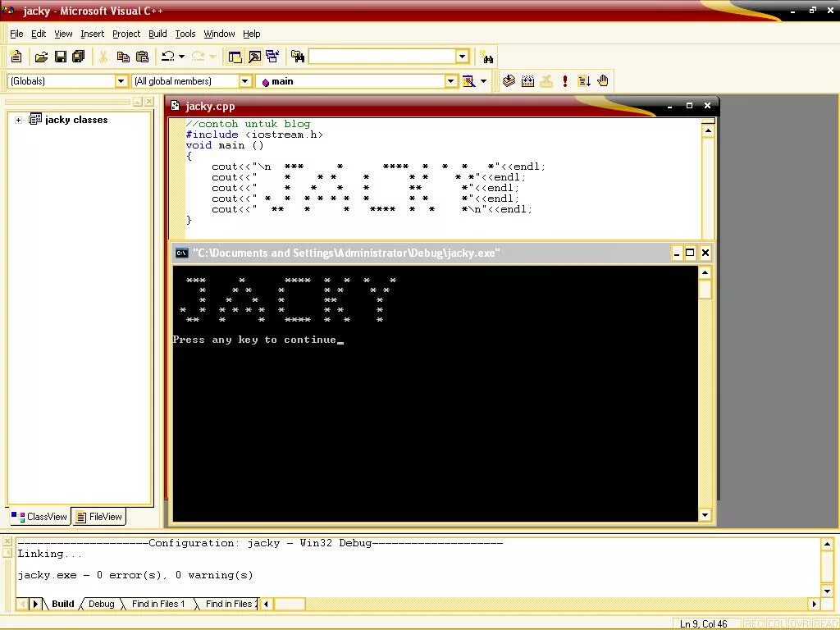Click the "//contoh untuk blog" comment line
Viewport: 840px width, 630px height.
click(248, 124)
